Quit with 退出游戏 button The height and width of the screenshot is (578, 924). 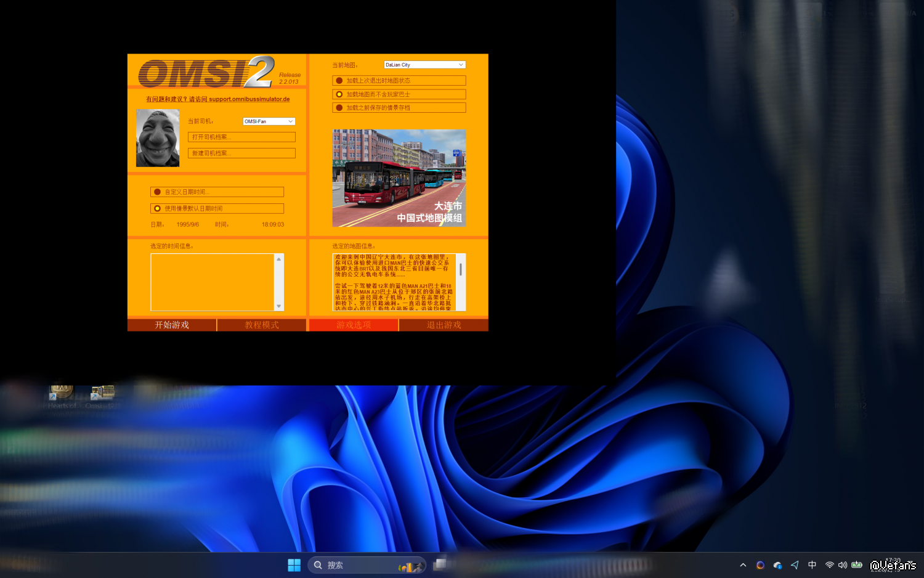pos(444,325)
